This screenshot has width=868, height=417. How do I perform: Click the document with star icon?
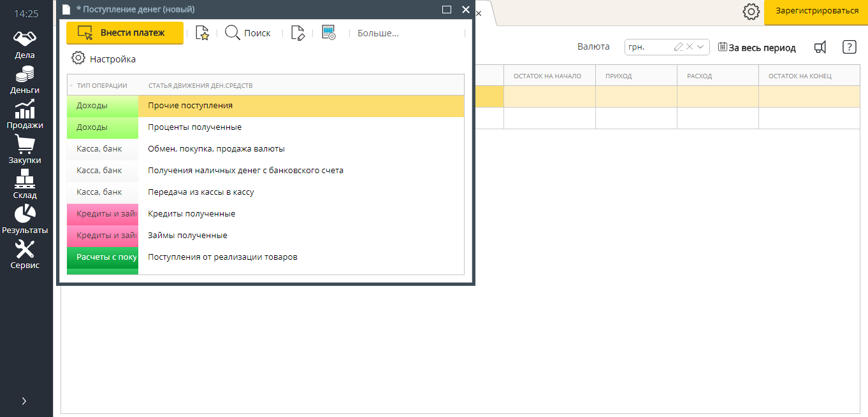[202, 33]
